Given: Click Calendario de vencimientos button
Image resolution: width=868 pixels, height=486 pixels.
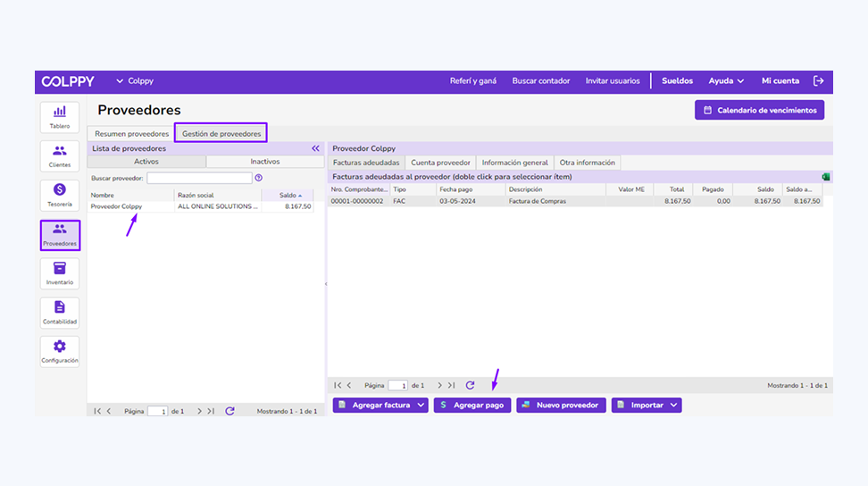Looking at the screenshot, I should tap(759, 110).
